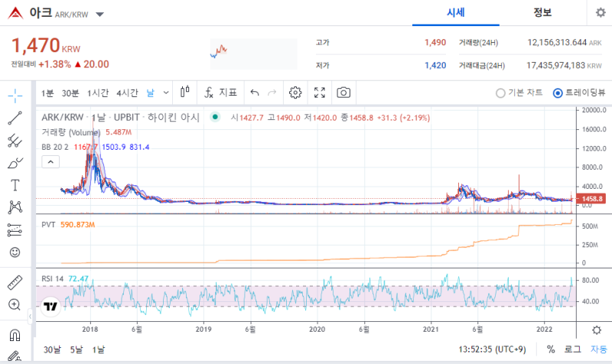Set date range to 30날
Screen dimensions: 612x364
pos(52,349)
